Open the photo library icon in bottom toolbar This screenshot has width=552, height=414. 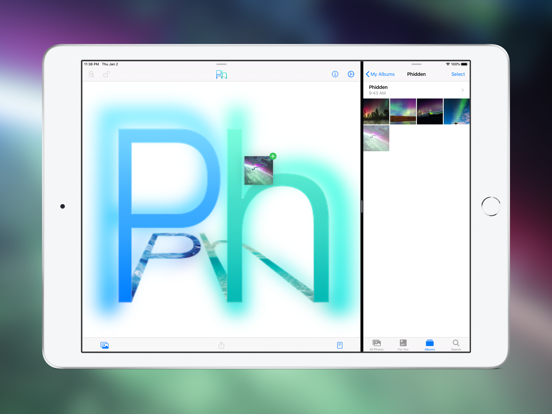coord(104,345)
